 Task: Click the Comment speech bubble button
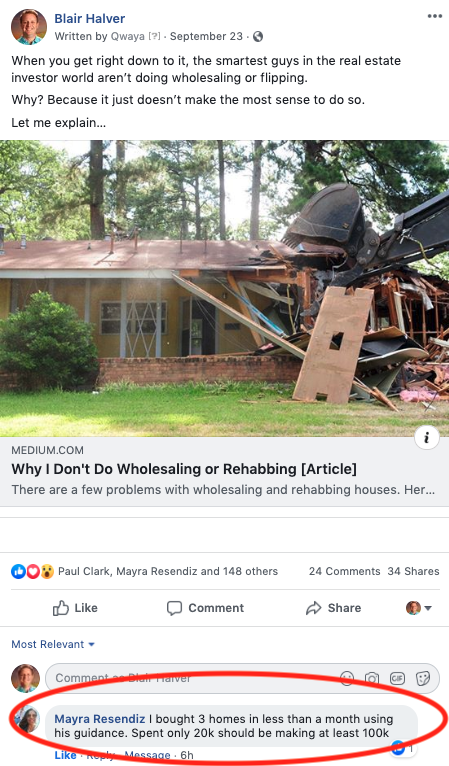205,608
